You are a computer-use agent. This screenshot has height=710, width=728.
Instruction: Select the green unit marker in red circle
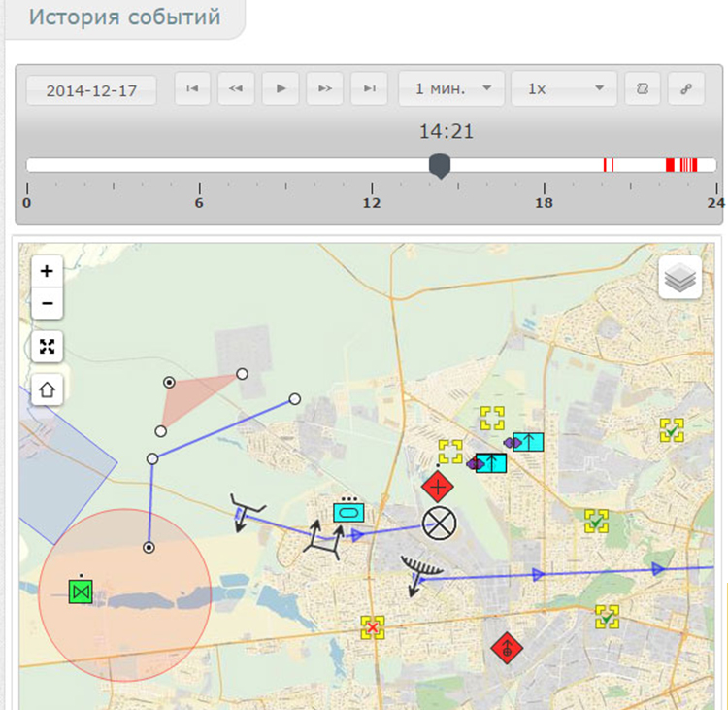point(81,591)
